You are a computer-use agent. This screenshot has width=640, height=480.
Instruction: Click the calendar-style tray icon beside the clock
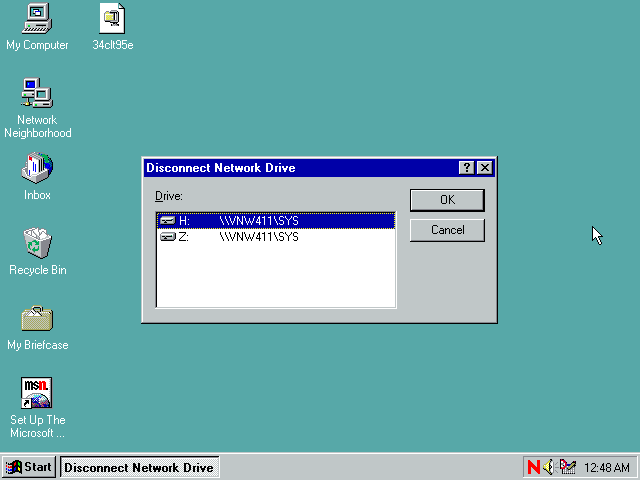[567, 467]
